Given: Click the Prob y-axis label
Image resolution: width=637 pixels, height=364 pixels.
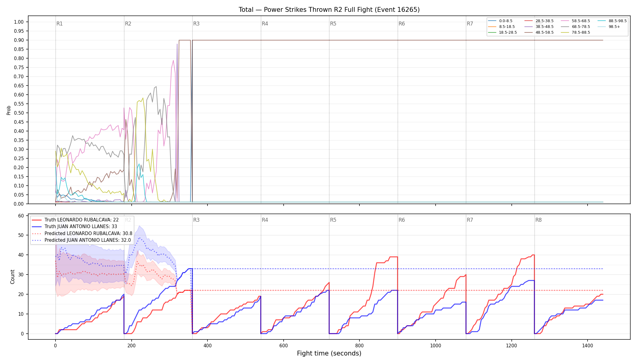Looking at the screenshot, I should [x=9, y=110].
